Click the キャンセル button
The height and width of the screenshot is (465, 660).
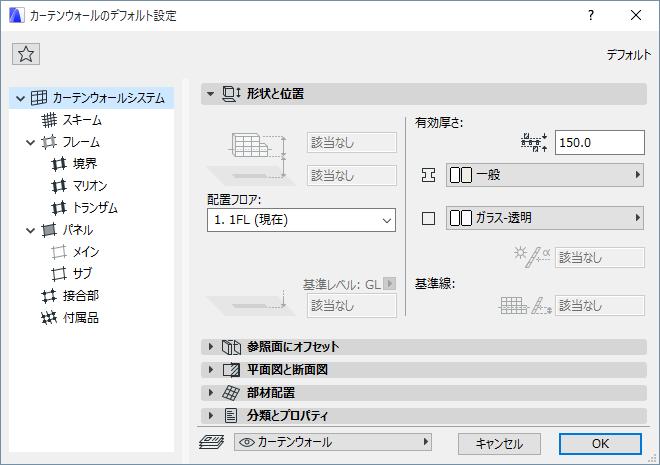[x=499, y=444]
